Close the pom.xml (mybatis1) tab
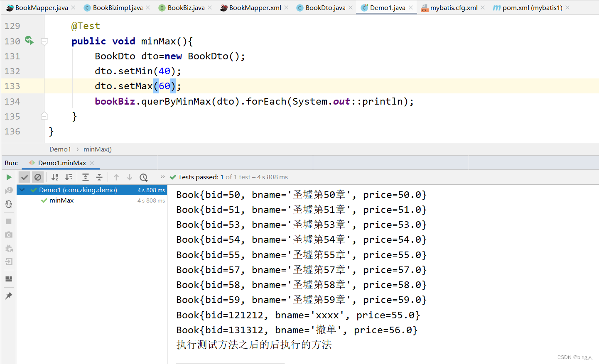Screen dimensions: 599x364 (568, 7)
